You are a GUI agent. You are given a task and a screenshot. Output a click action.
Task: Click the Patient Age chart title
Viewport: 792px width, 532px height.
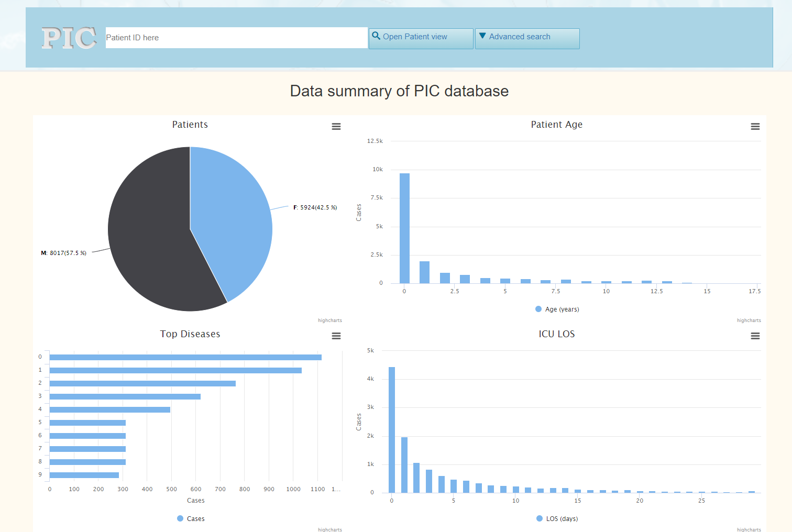point(557,125)
